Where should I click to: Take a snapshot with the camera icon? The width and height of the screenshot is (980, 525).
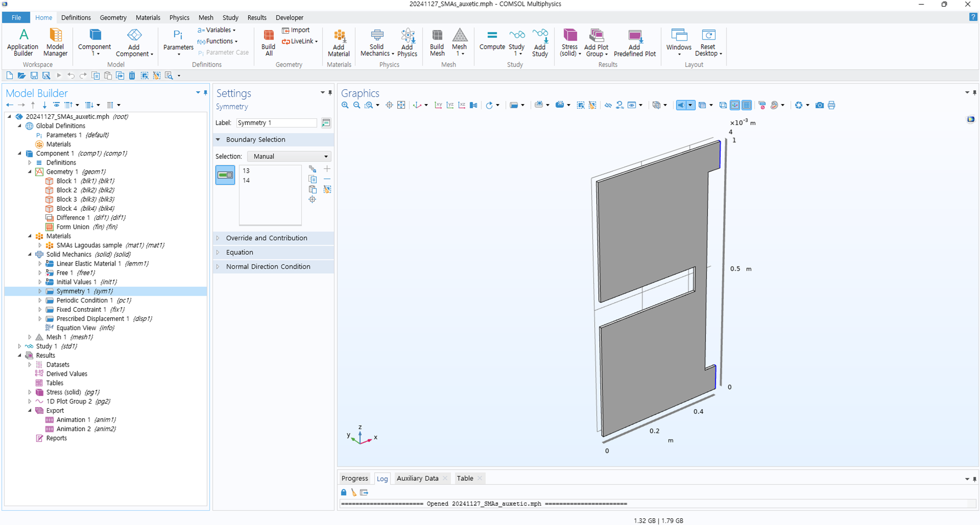[x=820, y=105]
